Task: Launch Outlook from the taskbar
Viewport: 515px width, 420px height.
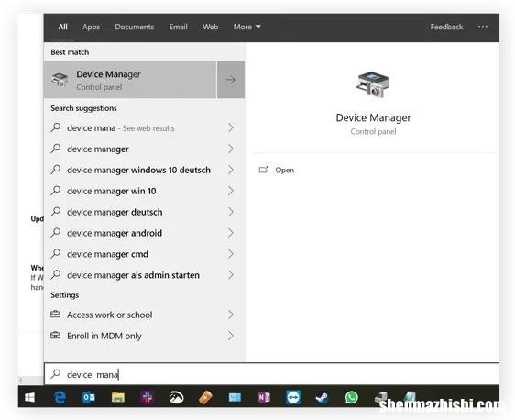Action: point(89,397)
